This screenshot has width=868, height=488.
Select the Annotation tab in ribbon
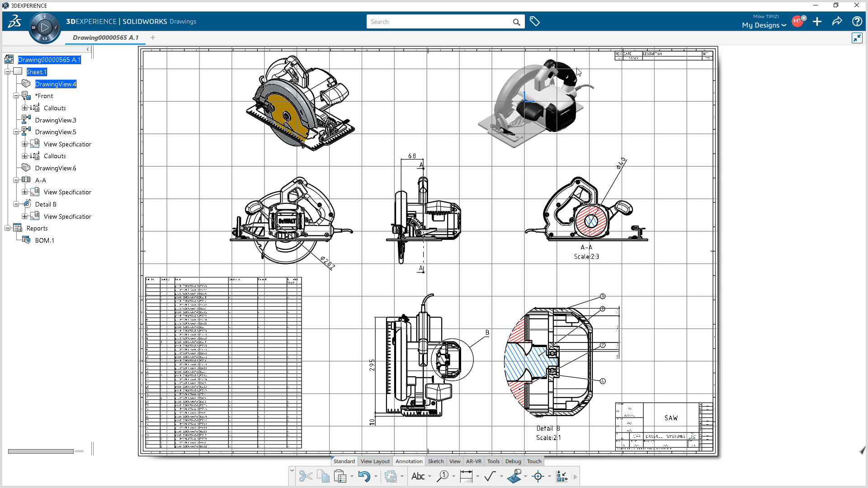(408, 461)
